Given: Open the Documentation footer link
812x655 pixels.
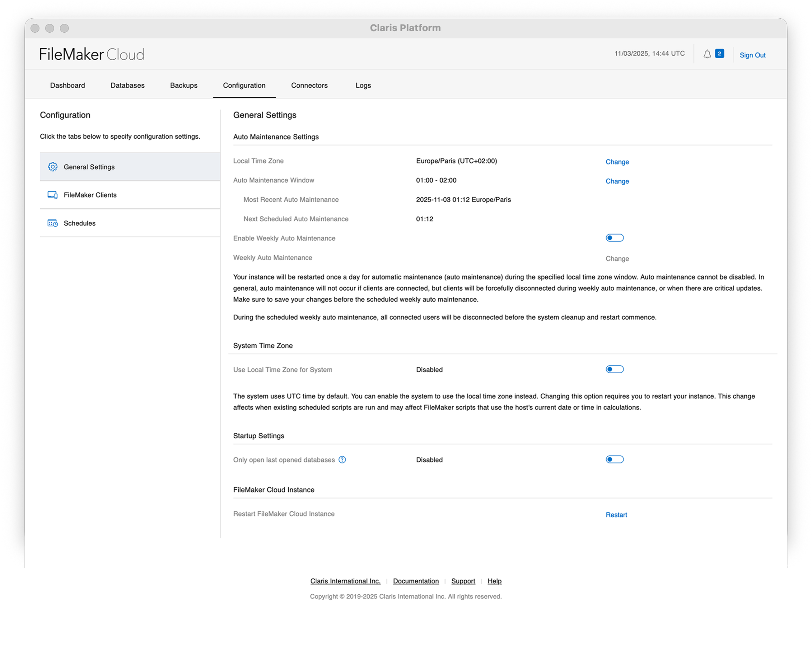Looking at the screenshot, I should 416,581.
